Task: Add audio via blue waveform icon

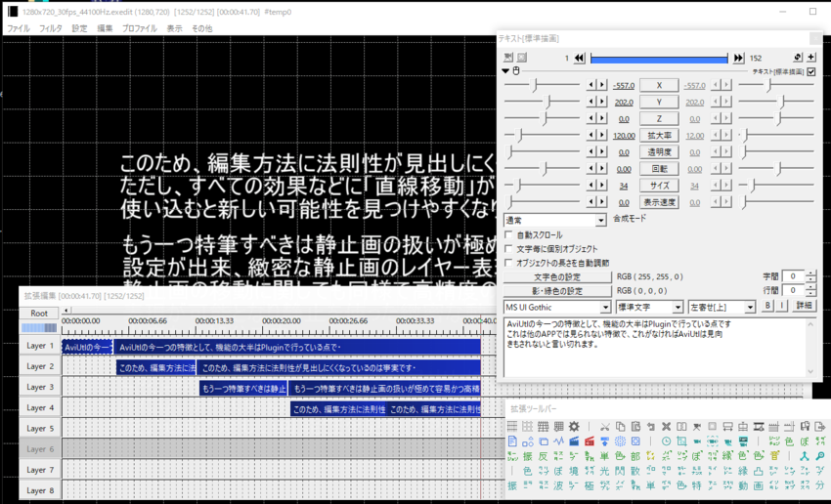Action: click(x=558, y=441)
